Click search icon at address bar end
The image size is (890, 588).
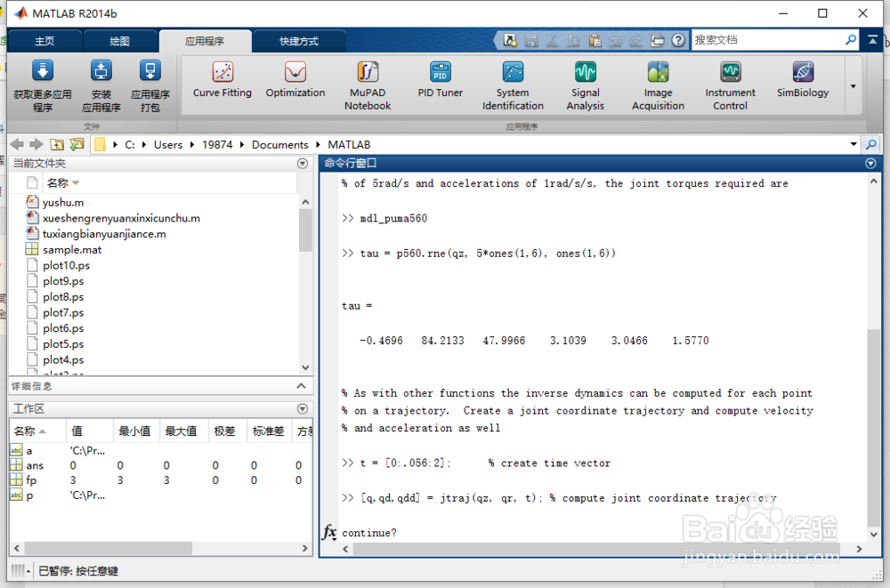[x=870, y=145]
